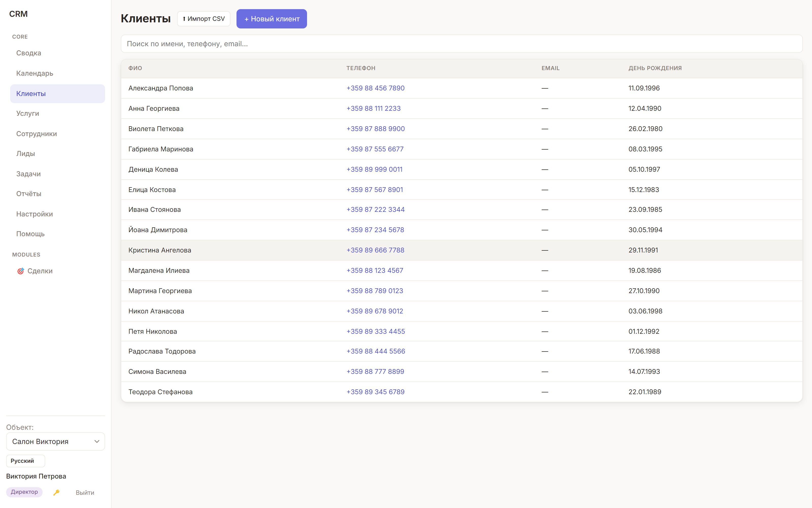The height and width of the screenshot is (508, 812).
Task: Click phone link +359 87 222 3344
Action: (x=376, y=209)
